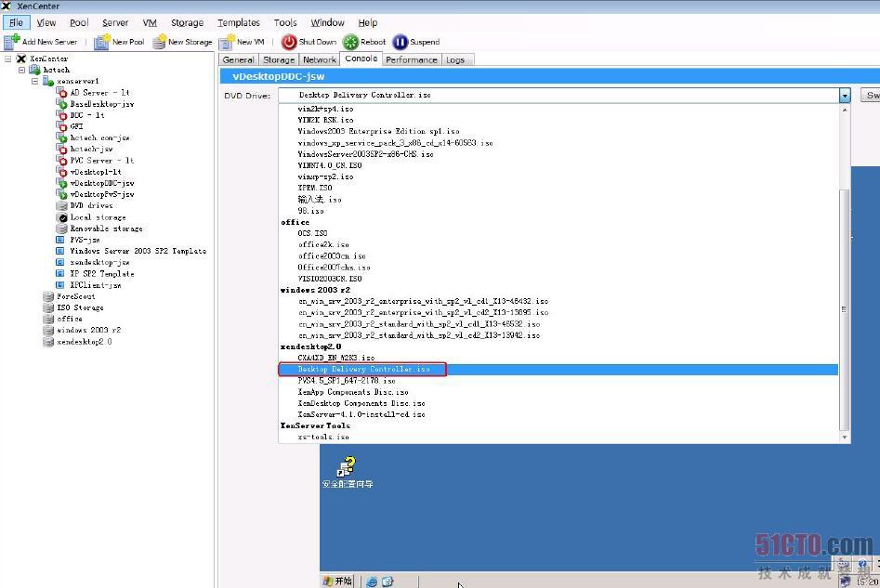Click the ISO Storage icon
The height and width of the screenshot is (588, 880).
(48, 307)
